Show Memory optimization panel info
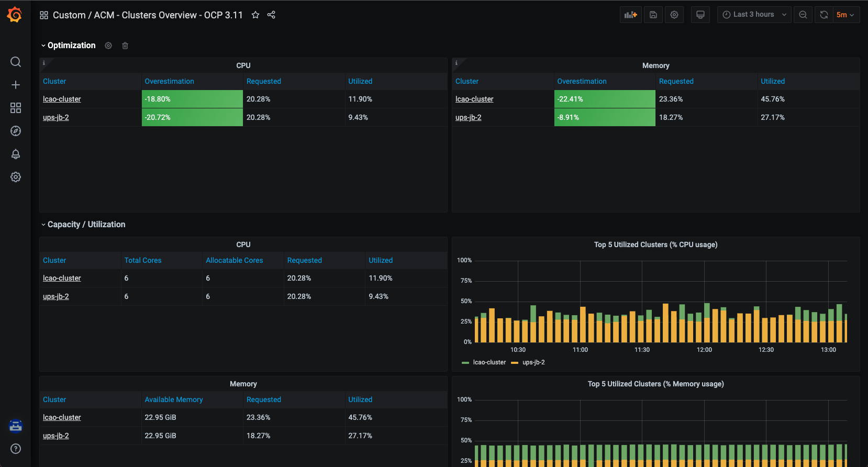 point(457,63)
